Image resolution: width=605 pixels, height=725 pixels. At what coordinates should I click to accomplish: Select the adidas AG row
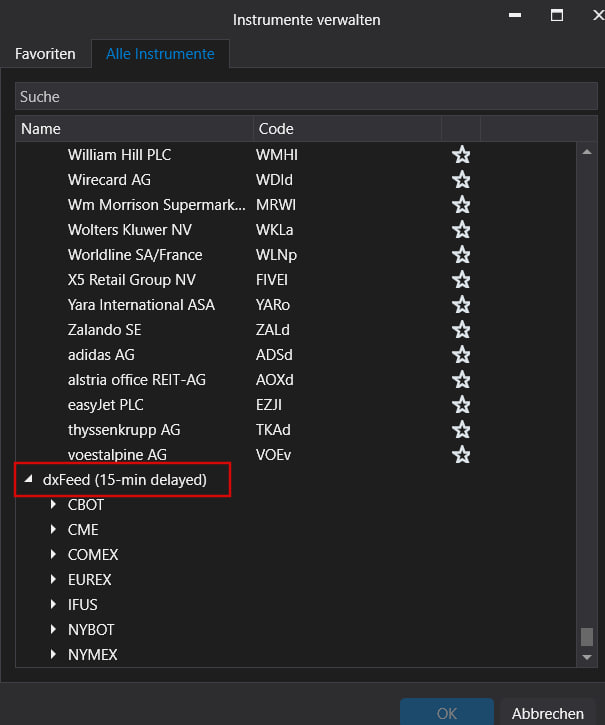[296, 355]
